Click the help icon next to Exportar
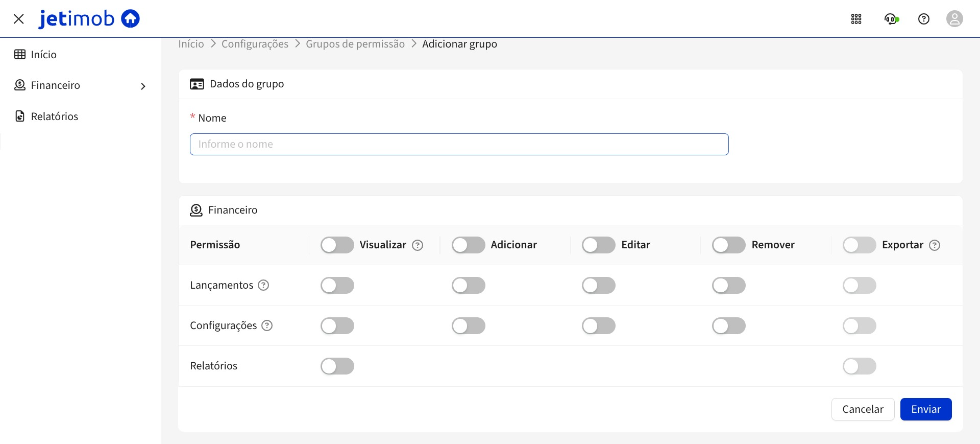The width and height of the screenshot is (980, 444). click(934, 245)
